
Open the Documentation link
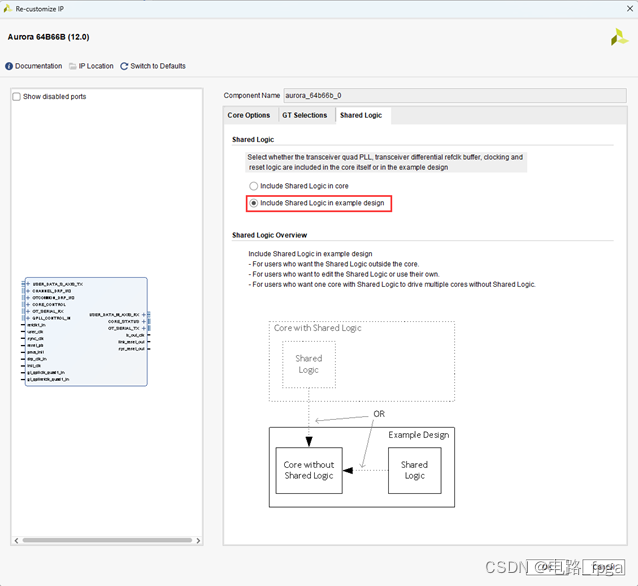(34, 66)
